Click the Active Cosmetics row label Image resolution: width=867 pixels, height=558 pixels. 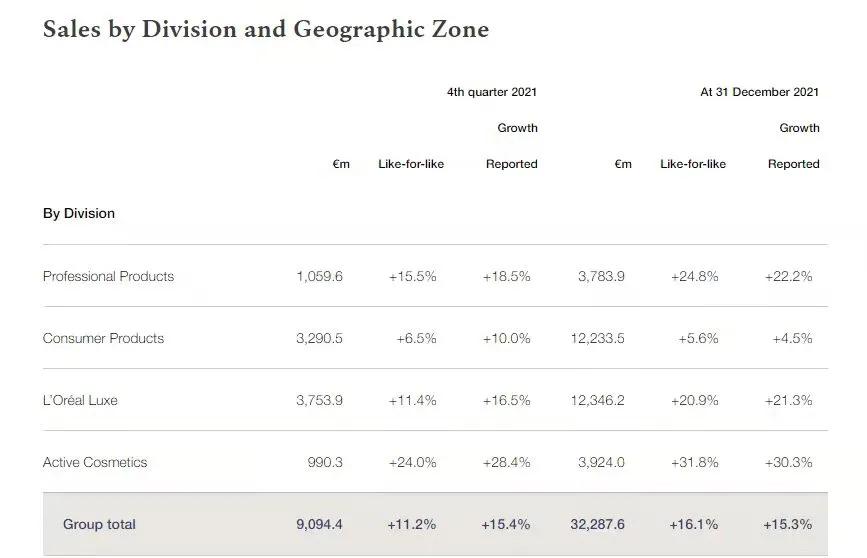pyautogui.click(x=95, y=462)
